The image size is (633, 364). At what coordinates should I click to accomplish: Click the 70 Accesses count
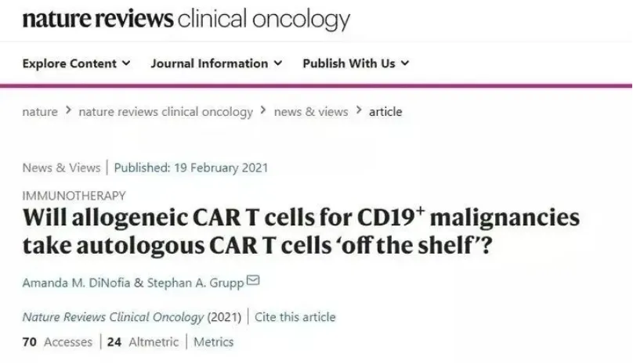click(57, 342)
